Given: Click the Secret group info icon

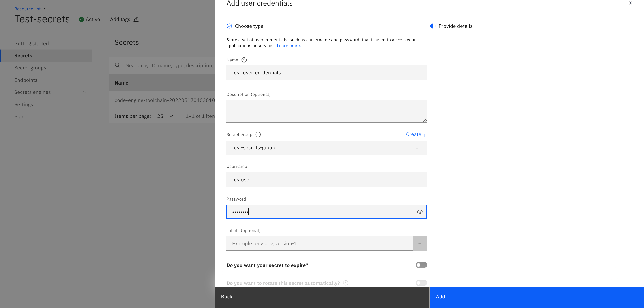Looking at the screenshot, I should [258, 134].
